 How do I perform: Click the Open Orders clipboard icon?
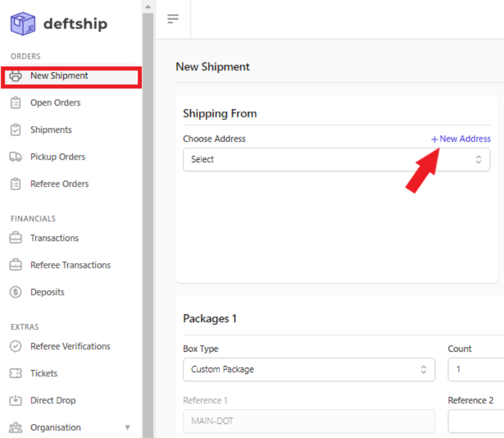(15, 103)
